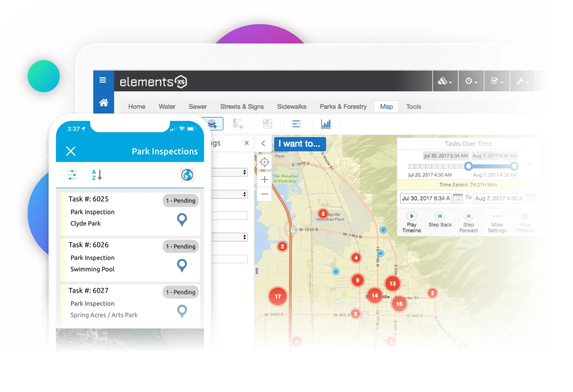
Task: Select the Map tab
Action: [386, 107]
